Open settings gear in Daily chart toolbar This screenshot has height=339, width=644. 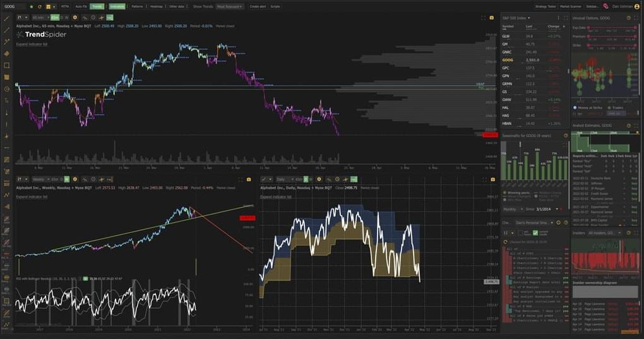319,179
